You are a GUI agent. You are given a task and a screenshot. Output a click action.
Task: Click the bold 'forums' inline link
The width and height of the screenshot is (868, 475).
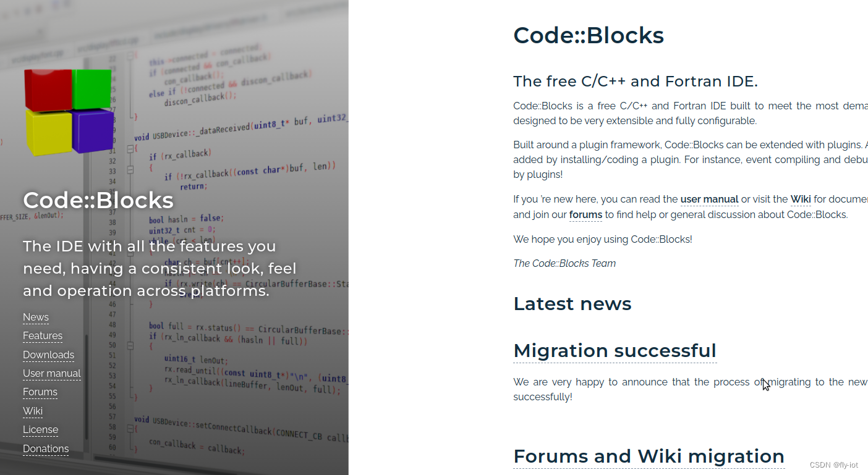pyautogui.click(x=585, y=215)
